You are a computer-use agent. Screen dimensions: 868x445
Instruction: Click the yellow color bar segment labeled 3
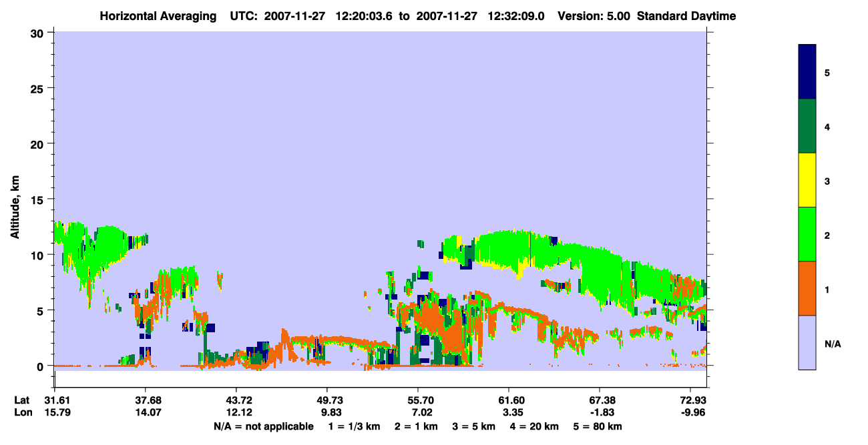[807, 180]
